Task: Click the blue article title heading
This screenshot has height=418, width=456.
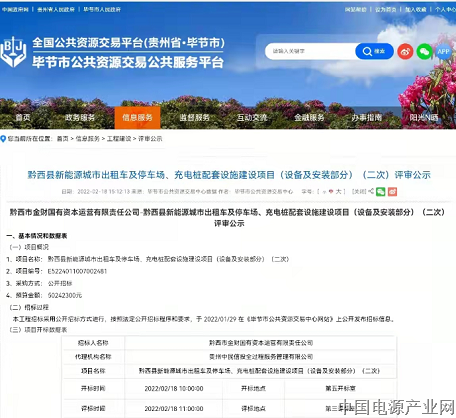Action: coord(229,175)
